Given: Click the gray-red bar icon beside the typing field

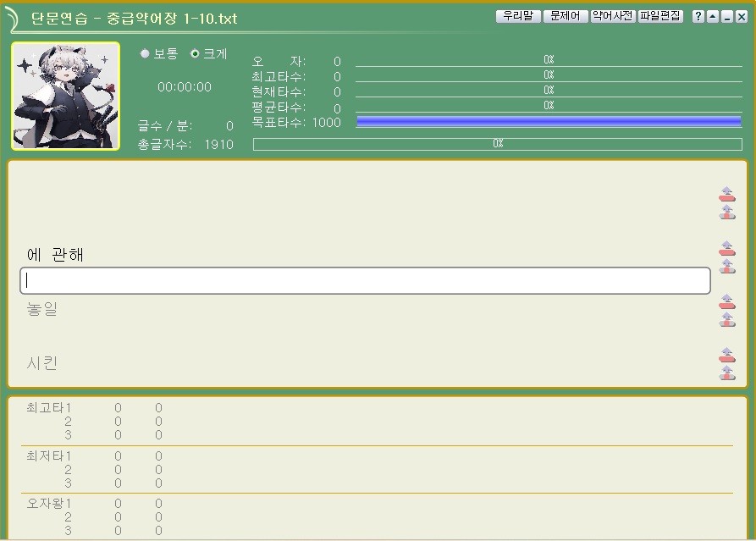Looking at the screenshot, I should 727,267.
